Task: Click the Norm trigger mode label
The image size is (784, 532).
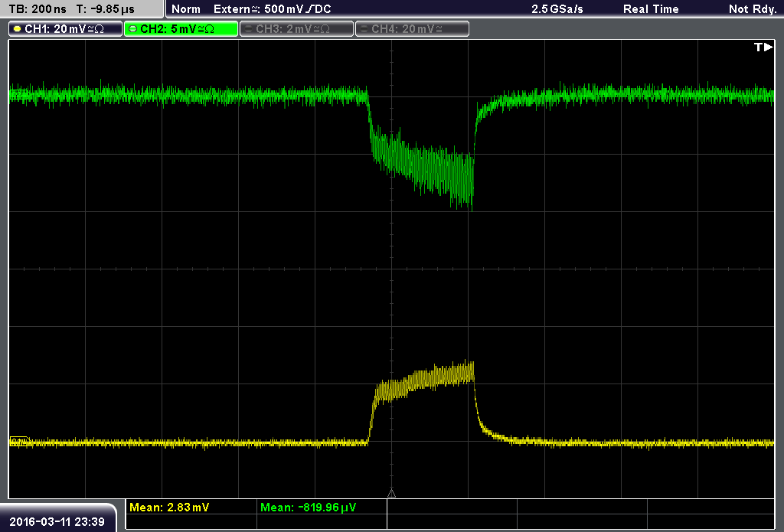Action: click(x=185, y=9)
